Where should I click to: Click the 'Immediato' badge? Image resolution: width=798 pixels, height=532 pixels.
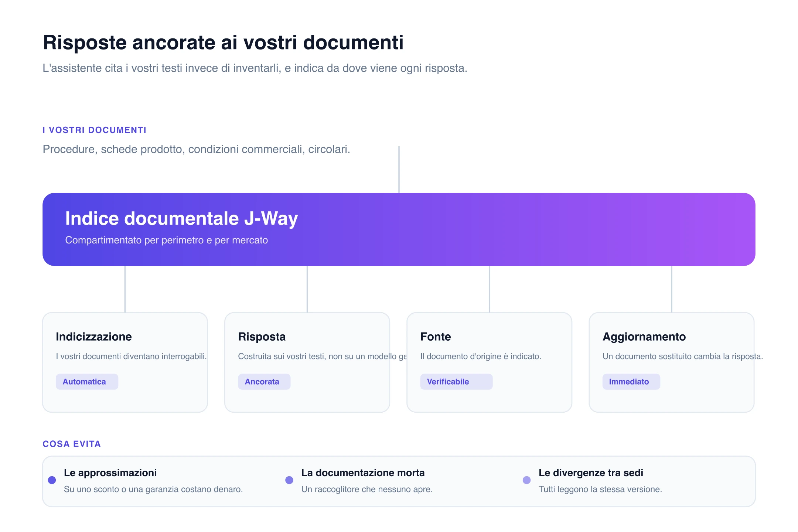[631, 382]
